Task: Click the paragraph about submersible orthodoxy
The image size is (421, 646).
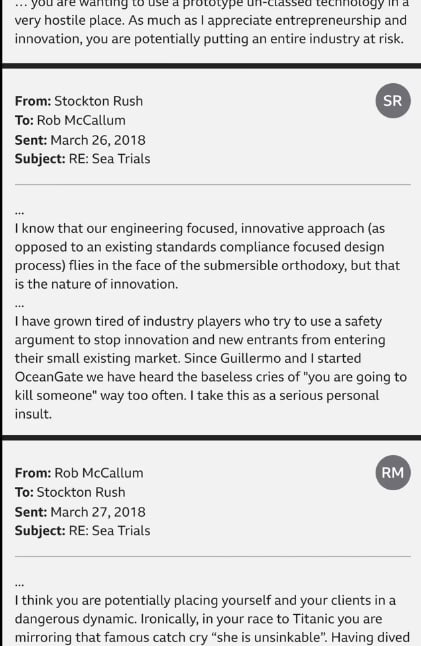Action: pyautogui.click(x=207, y=256)
